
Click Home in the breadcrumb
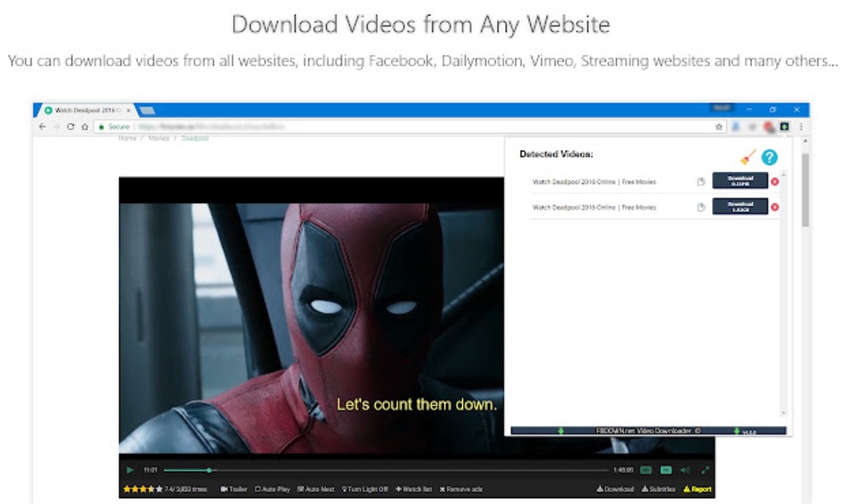pyautogui.click(x=127, y=138)
